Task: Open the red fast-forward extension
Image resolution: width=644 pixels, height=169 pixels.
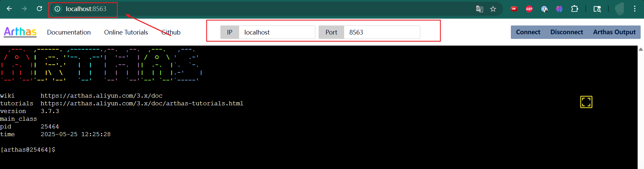Action: (x=514, y=9)
